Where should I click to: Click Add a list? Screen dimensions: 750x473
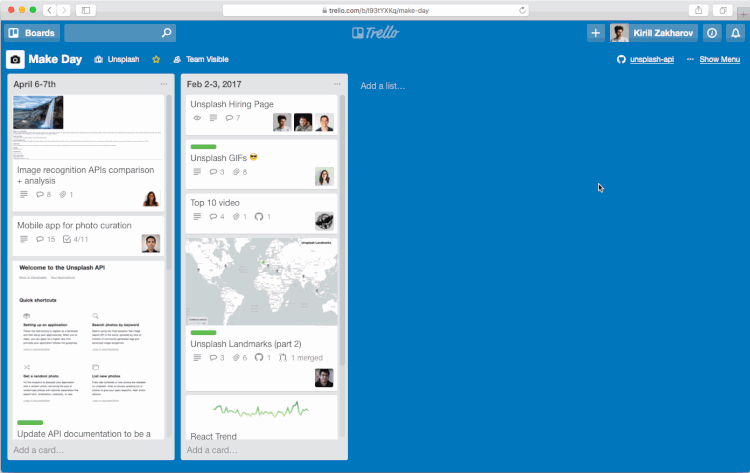pyautogui.click(x=383, y=86)
